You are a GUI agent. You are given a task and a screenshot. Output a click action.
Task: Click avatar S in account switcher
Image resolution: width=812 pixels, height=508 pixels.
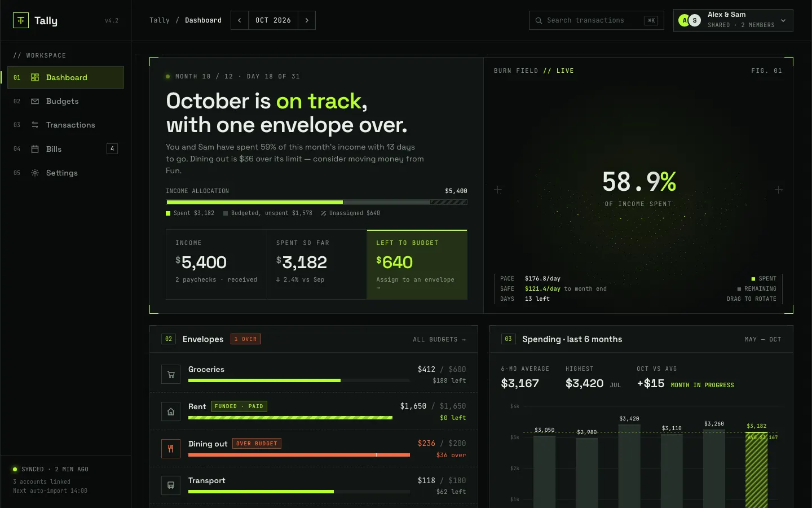pos(695,20)
